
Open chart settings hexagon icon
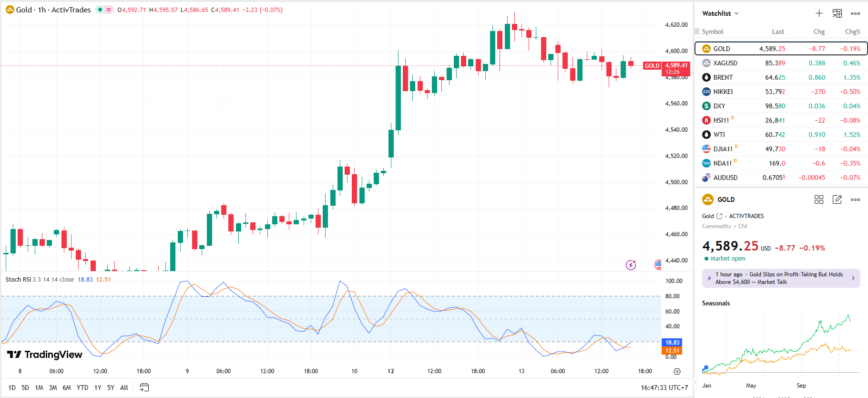click(677, 371)
